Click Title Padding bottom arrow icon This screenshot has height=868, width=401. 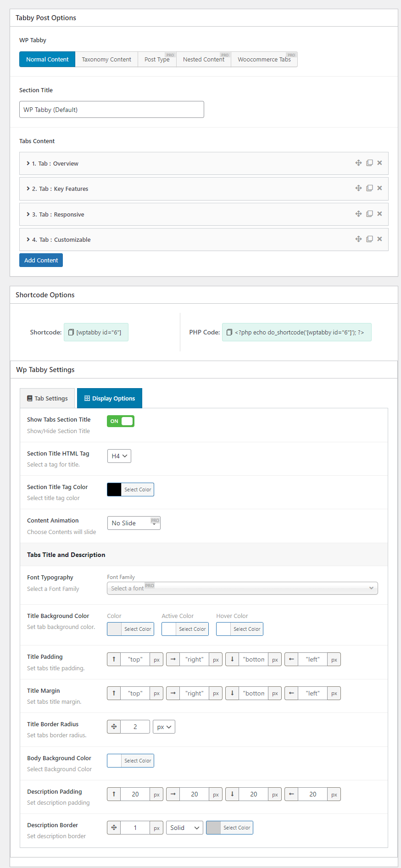pos(232,659)
